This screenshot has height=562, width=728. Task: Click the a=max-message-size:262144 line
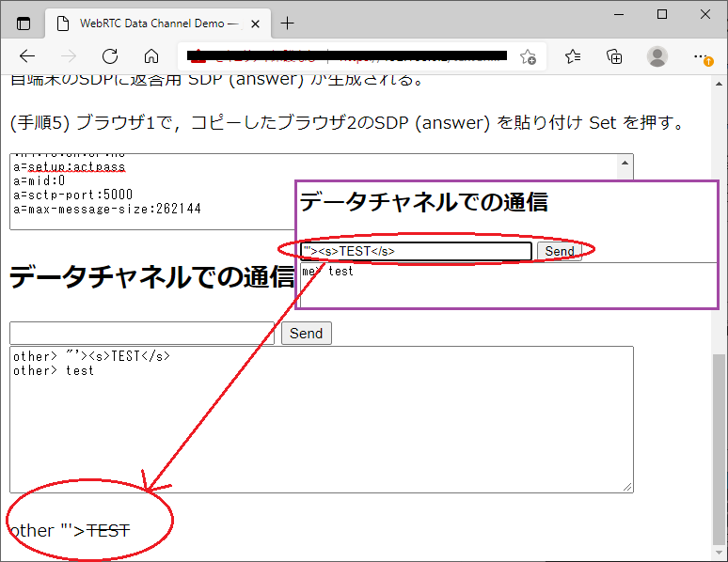click(107, 209)
